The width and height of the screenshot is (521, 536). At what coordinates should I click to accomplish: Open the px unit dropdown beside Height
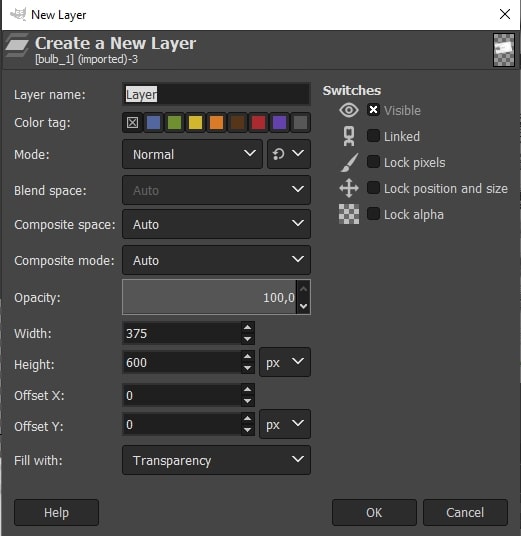tap(285, 362)
